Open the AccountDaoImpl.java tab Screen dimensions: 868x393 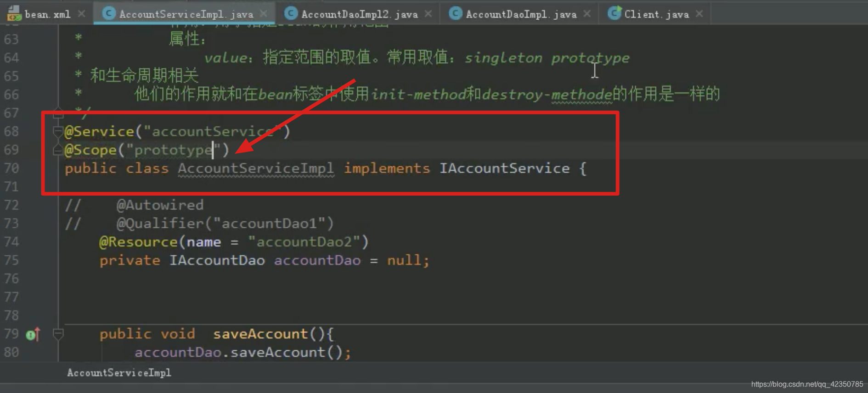[521, 14]
